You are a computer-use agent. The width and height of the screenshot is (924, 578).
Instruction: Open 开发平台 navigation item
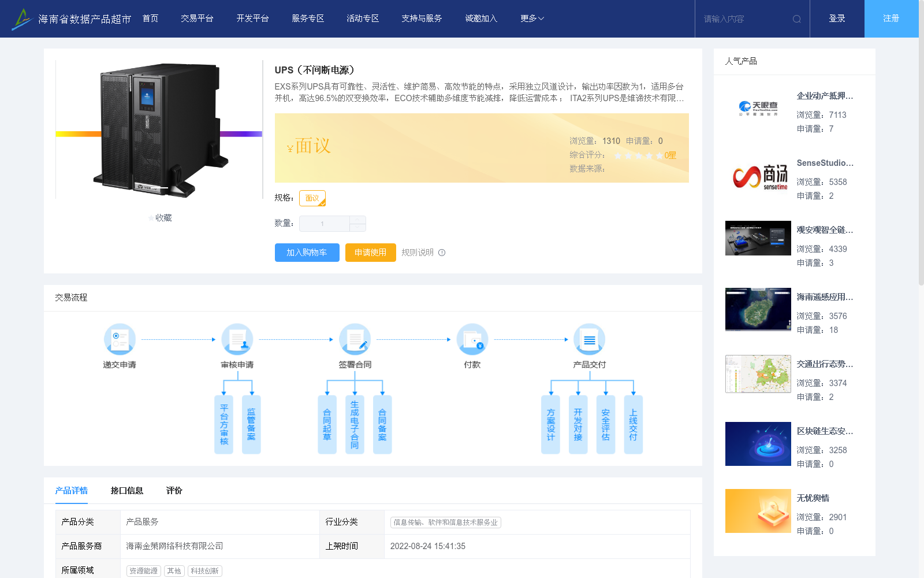pos(252,18)
